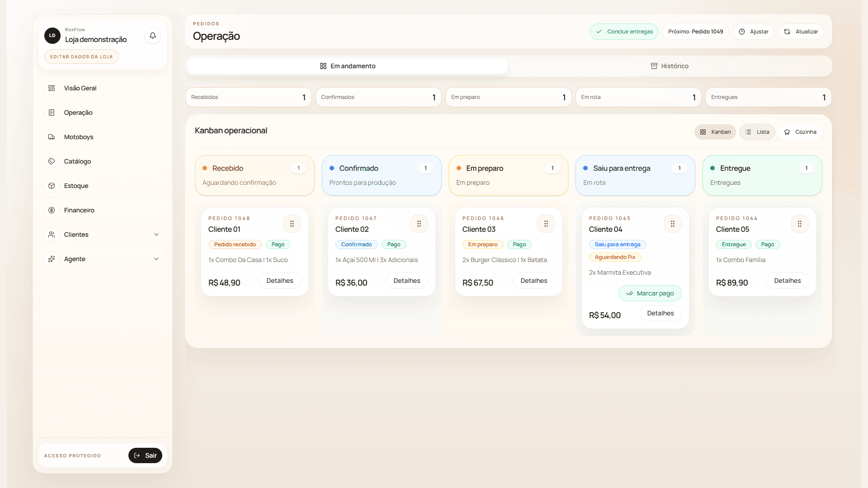Open Detalhes for Cliente 05
Image resolution: width=868 pixels, height=488 pixels.
pyautogui.click(x=788, y=281)
